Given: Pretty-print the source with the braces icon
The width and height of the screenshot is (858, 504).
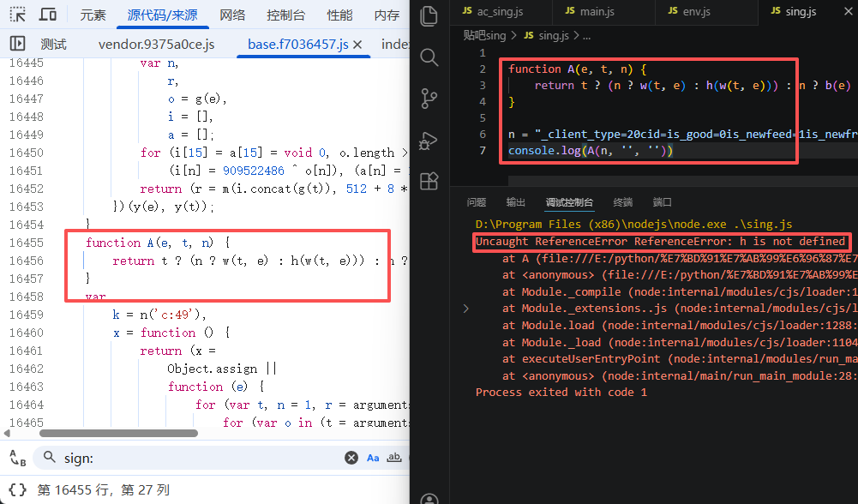Looking at the screenshot, I should [x=18, y=490].
